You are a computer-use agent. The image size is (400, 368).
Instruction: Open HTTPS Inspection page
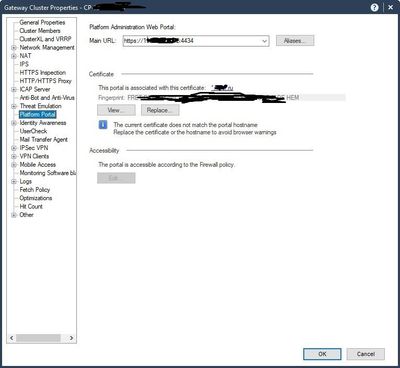[x=43, y=73]
